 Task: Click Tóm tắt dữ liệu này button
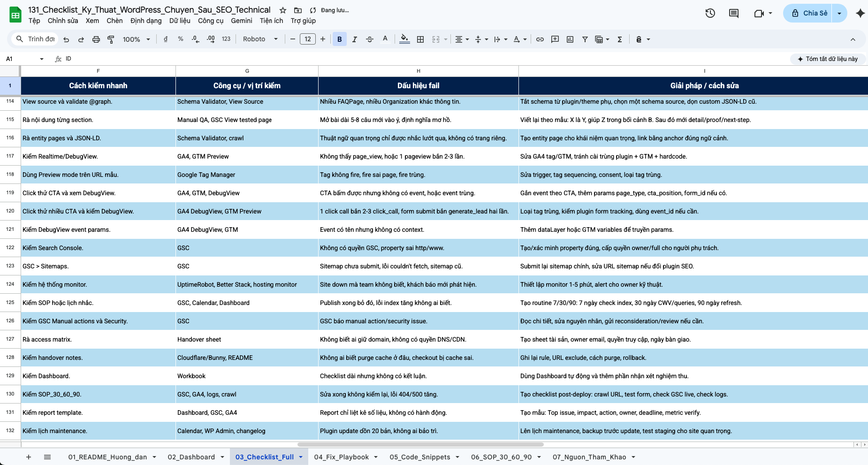(827, 59)
